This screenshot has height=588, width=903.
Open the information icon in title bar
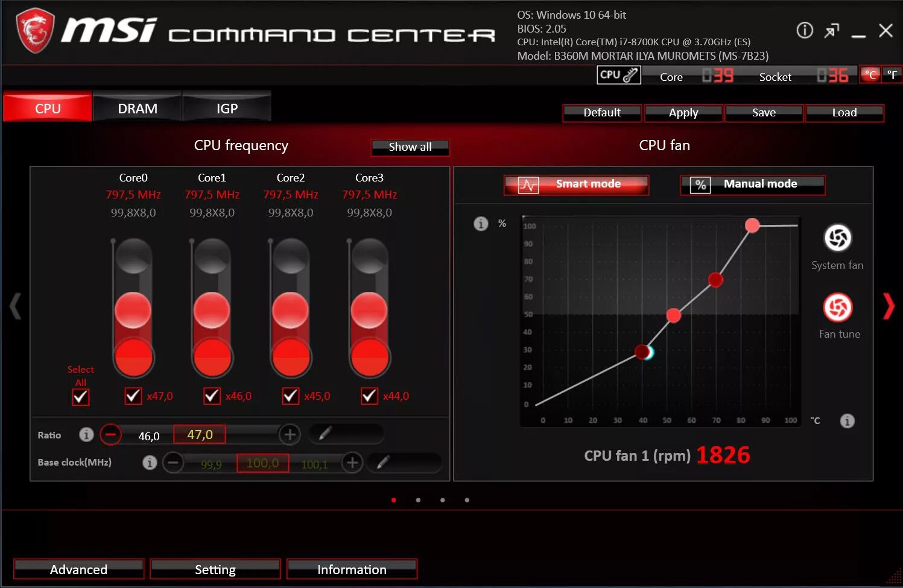click(805, 30)
